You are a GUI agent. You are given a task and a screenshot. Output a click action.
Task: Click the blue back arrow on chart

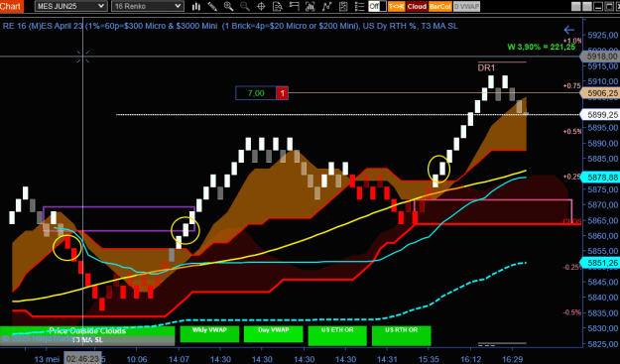568,30
